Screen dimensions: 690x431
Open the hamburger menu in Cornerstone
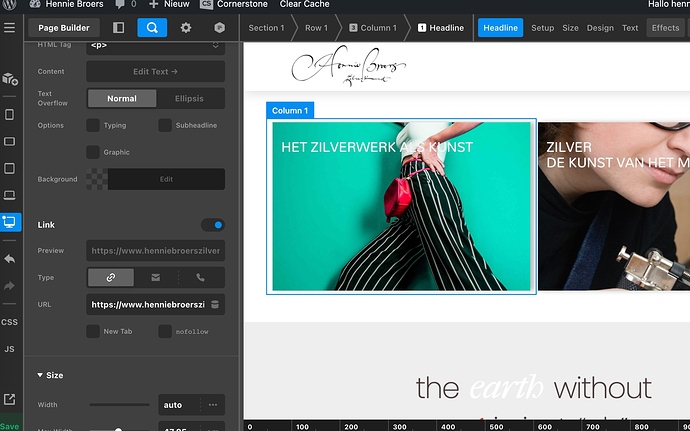[9, 28]
